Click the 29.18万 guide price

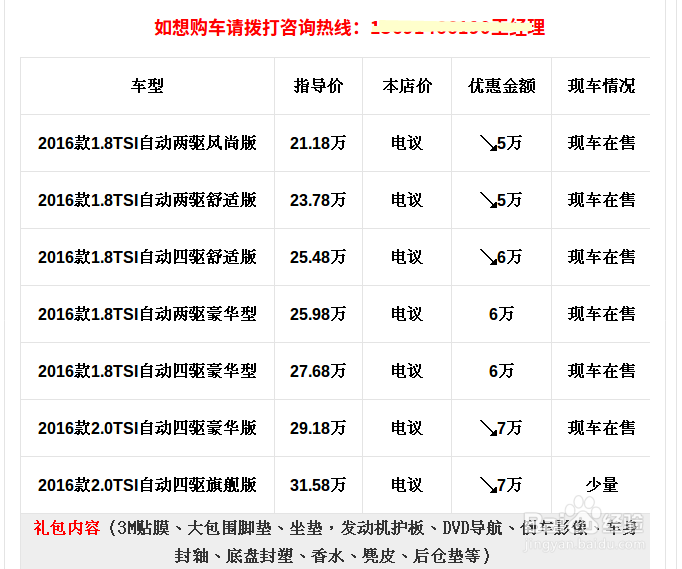coord(318,428)
